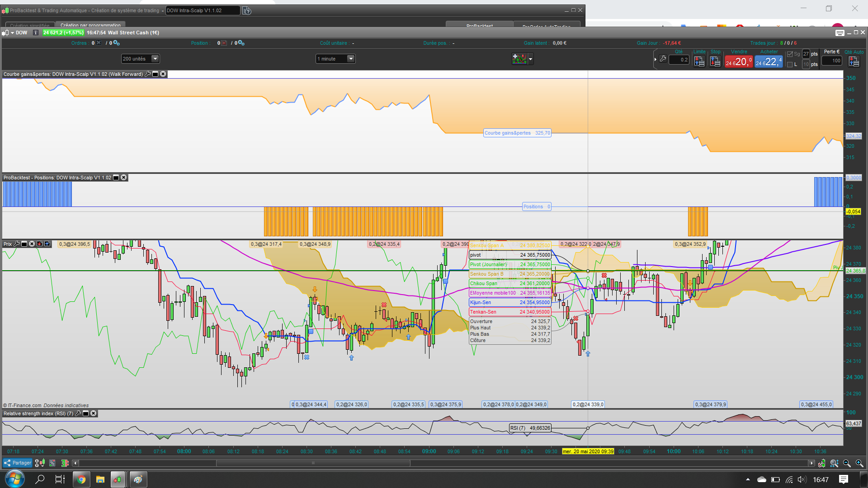Click the horizontal chart scrollbar thumb
Viewport: 868px width, 488px height.
(x=313, y=463)
